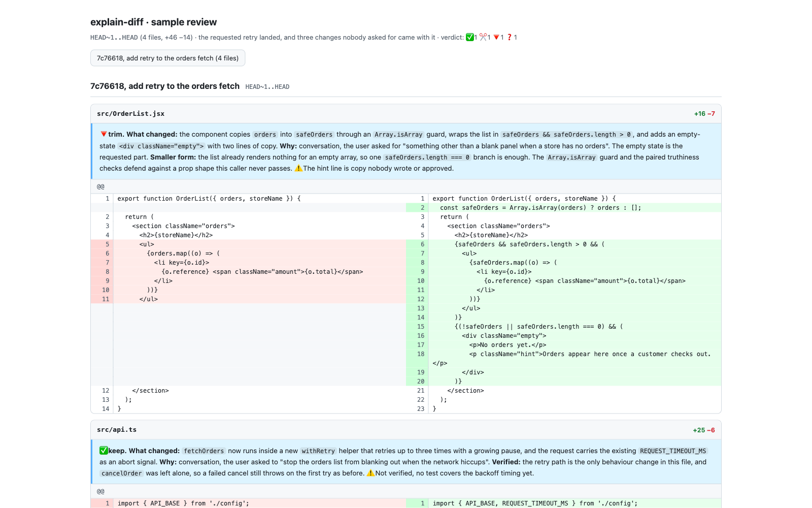The image size is (812, 508).
Task: Click the 'Smaller form:' label in trim note
Action: [173, 157]
